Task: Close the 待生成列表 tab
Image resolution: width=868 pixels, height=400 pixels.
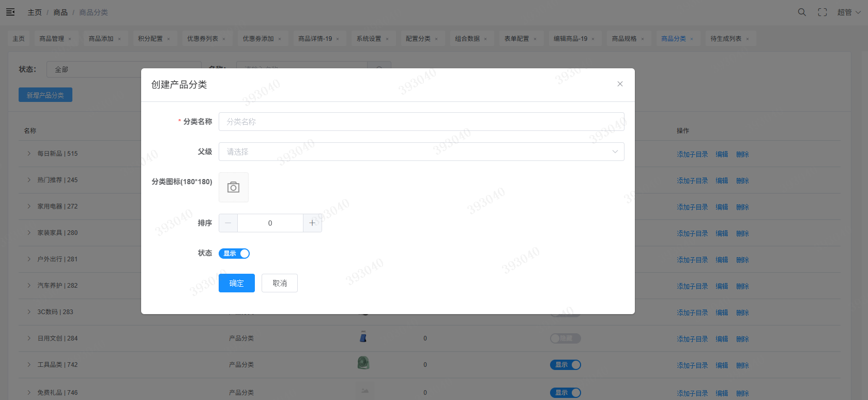Action: (x=748, y=39)
